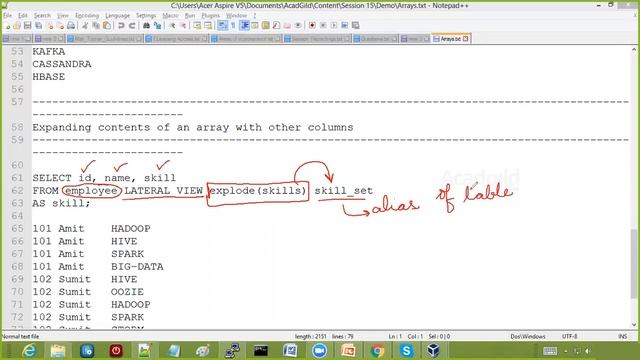The image size is (640, 360).
Task: Select the Arrays.txt tab
Action: click(x=451, y=39)
